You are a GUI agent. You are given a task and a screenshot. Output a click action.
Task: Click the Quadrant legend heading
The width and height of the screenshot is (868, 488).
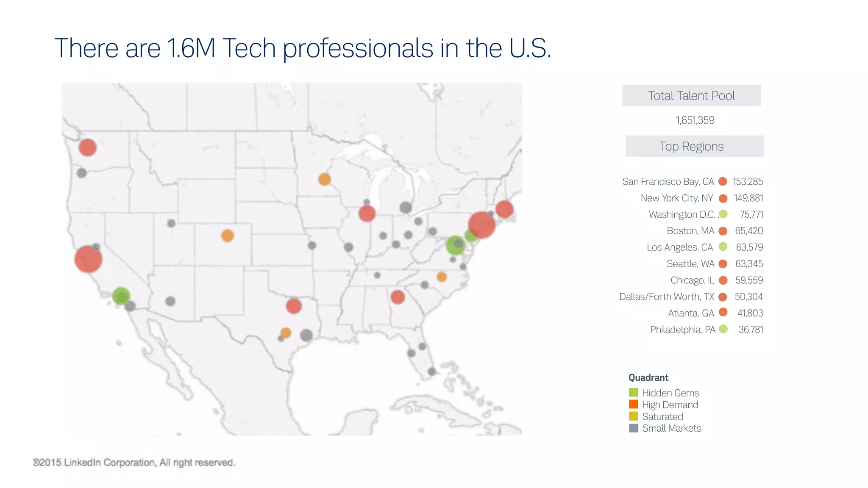tap(648, 377)
